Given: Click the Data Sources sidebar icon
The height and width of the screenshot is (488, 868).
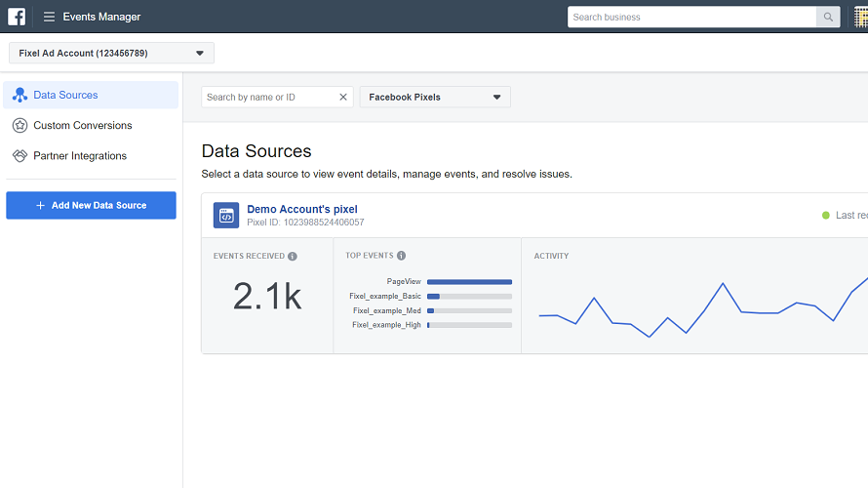Looking at the screenshot, I should [20, 96].
